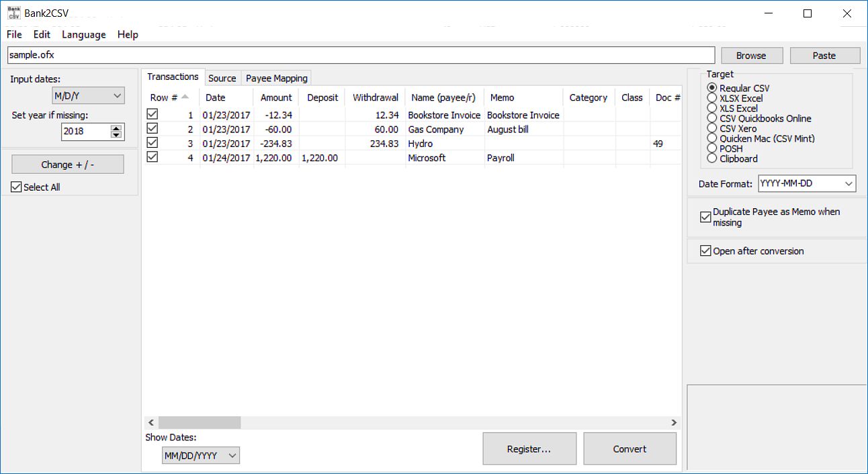The height and width of the screenshot is (474, 868).
Task: Switch to the Source tab
Action: click(222, 78)
